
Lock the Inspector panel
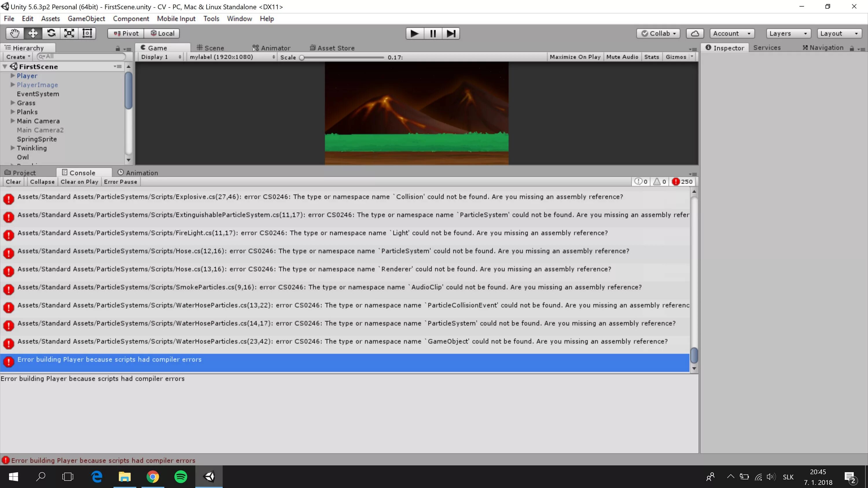[x=852, y=49]
